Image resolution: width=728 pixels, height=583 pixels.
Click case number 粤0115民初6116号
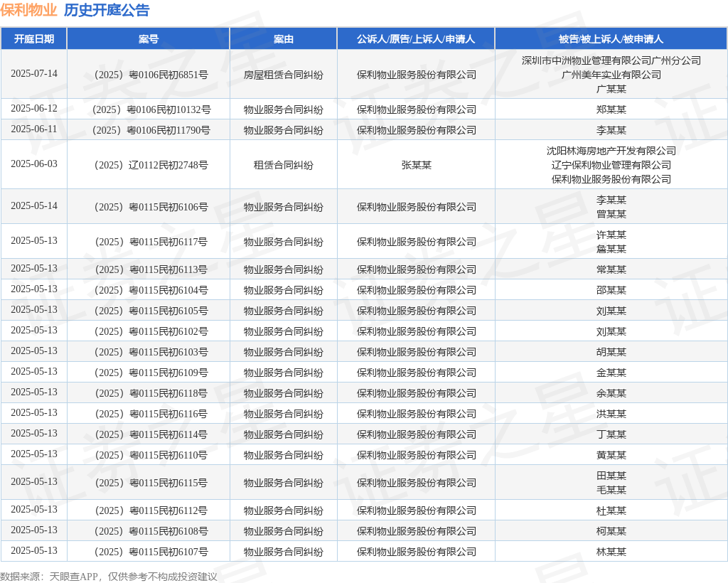point(151,414)
